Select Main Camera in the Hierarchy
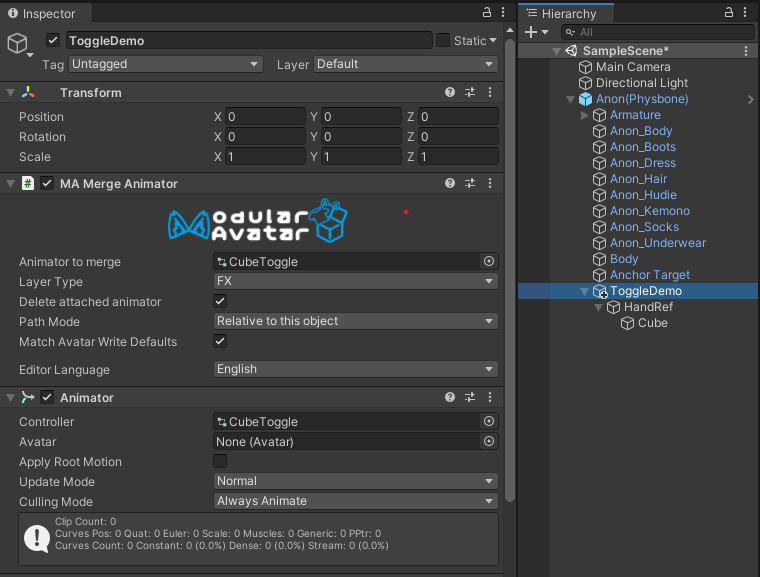The height and width of the screenshot is (577, 760). point(633,67)
